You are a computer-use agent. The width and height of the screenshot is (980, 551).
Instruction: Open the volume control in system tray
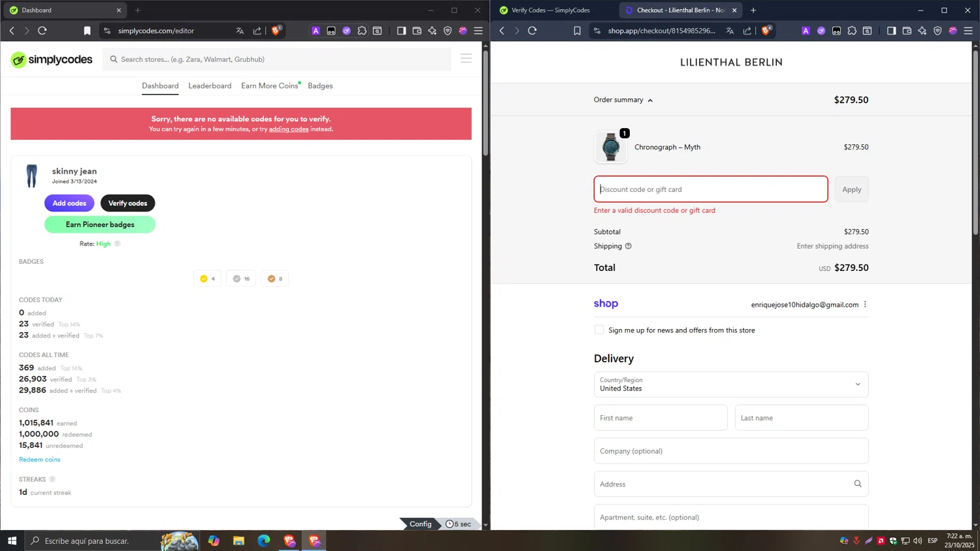[x=918, y=541]
